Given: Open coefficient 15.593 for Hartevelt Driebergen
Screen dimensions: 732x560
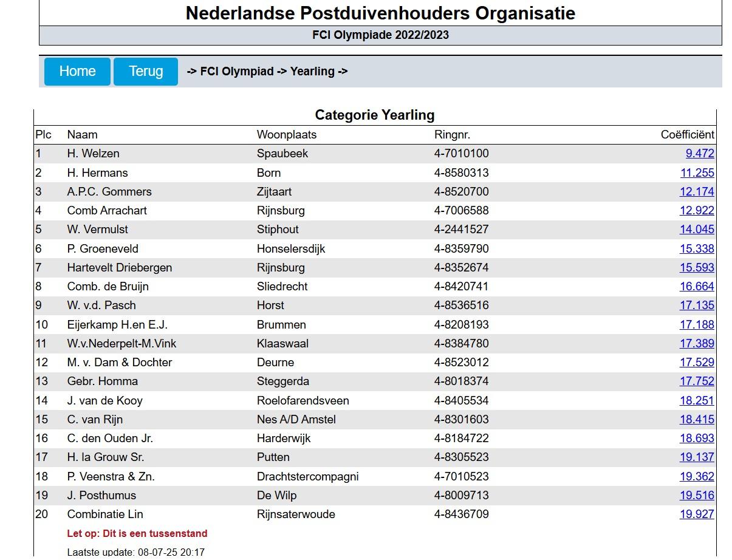Looking at the screenshot, I should pyautogui.click(x=697, y=267).
